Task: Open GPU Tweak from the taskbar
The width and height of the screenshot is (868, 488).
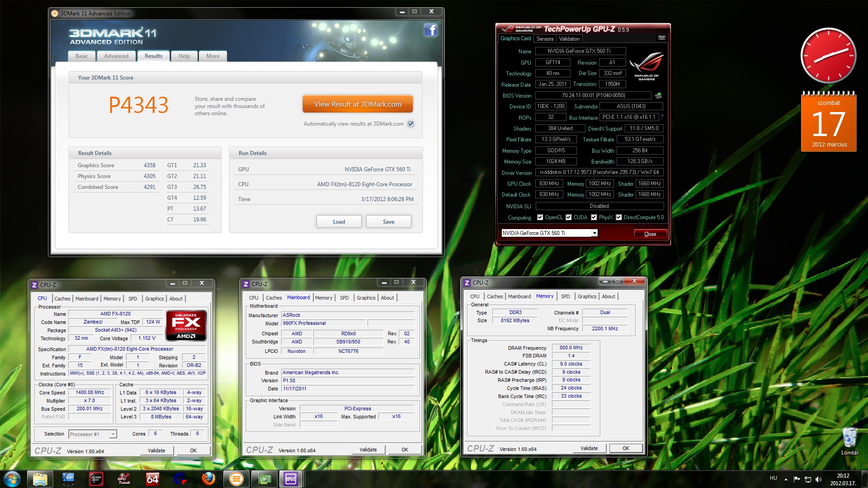Action: (x=124, y=479)
